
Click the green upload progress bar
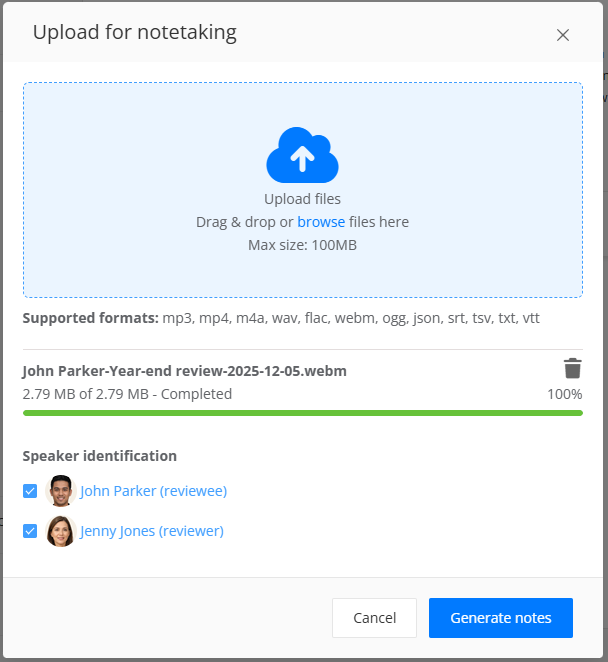pos(302,412)
